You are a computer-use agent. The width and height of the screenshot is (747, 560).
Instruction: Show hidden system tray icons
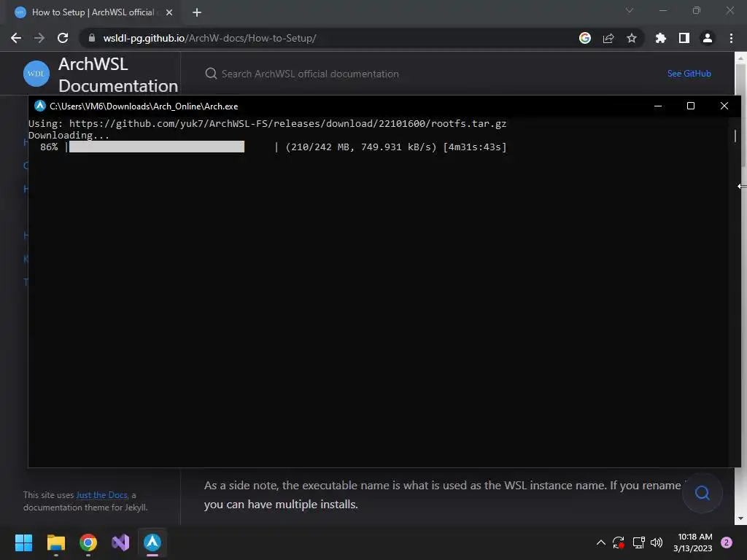[x=601, y=542]
